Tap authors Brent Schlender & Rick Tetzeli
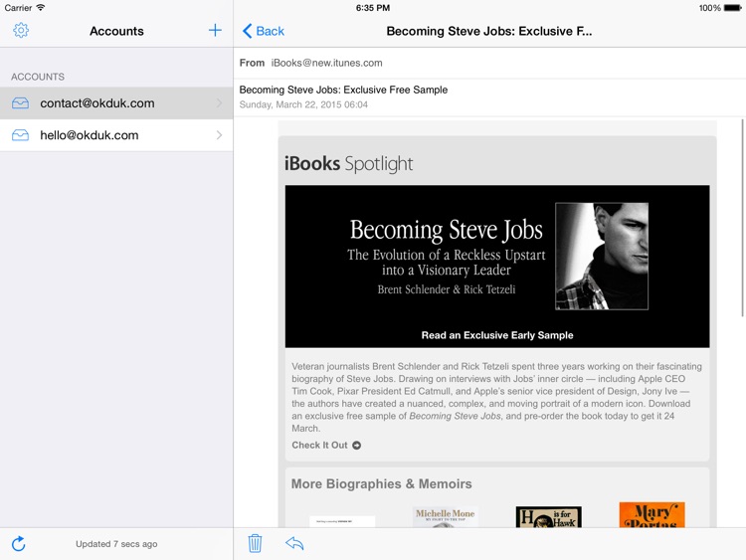 point(447,289)
